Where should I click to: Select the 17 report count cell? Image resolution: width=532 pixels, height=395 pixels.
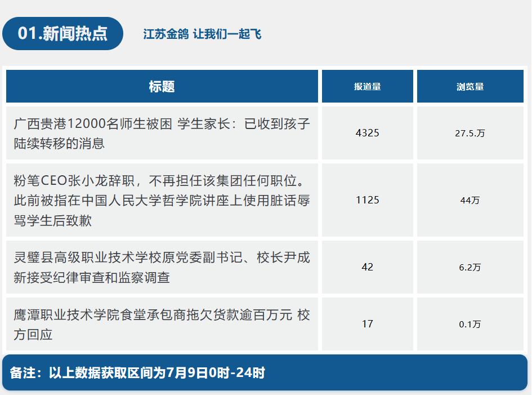tap(368, 324)
